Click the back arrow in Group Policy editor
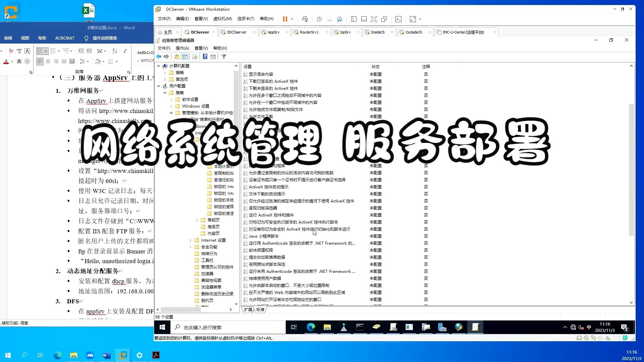This screenshot has height=362, width=644. point(159,57)
